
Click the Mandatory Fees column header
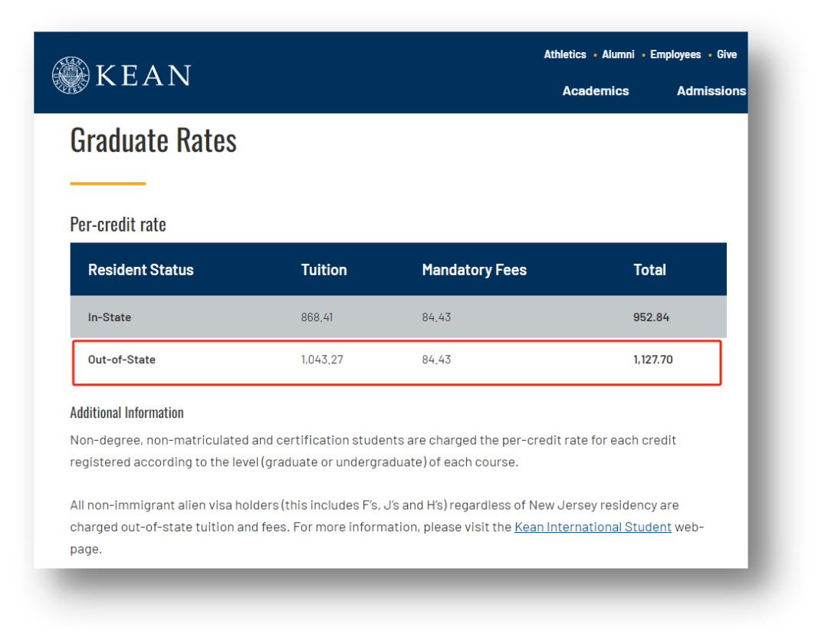[474, 270]
